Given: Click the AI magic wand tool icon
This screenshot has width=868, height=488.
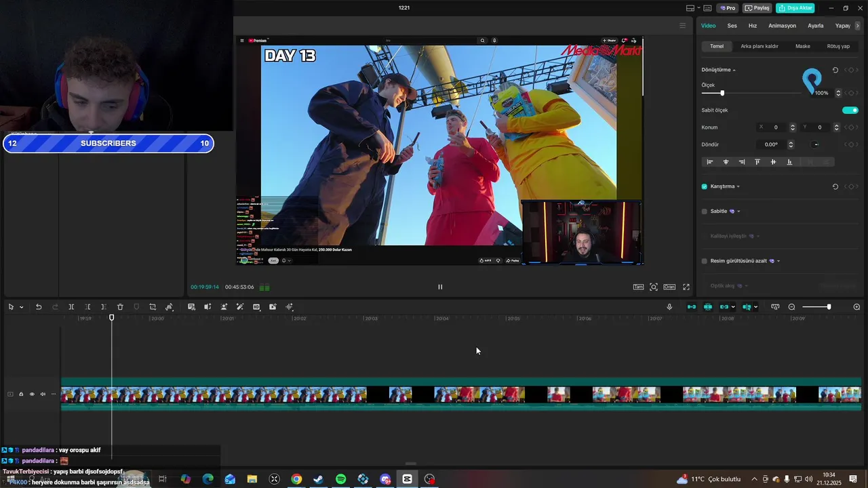Looking at the screenshot, I should tap(240, 307).
